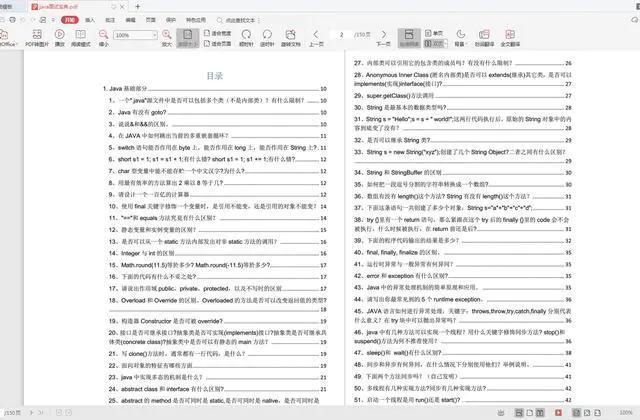Screen dimensions: 640x420
Task: Click the eye protection icon in status bar
Action: (501, 413)
